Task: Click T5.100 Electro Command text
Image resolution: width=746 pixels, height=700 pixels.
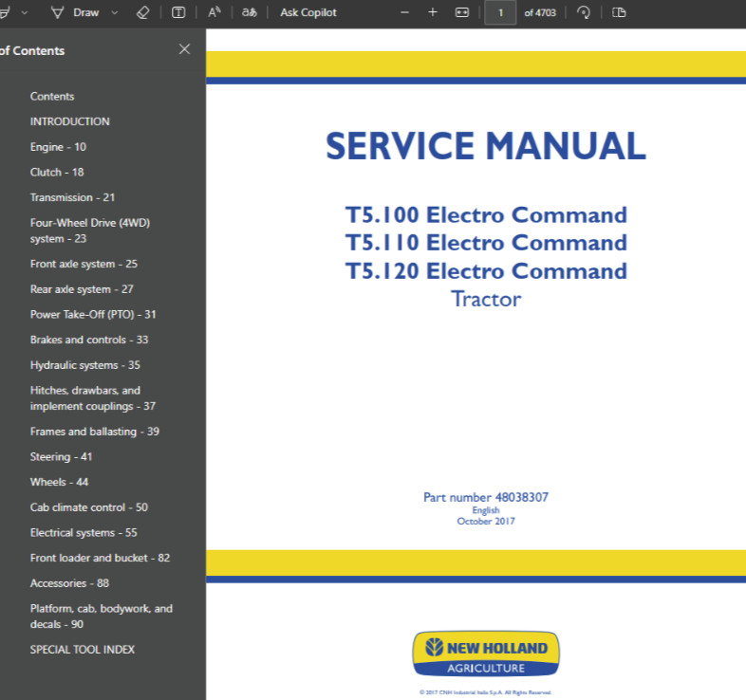Action: (486, 215)
